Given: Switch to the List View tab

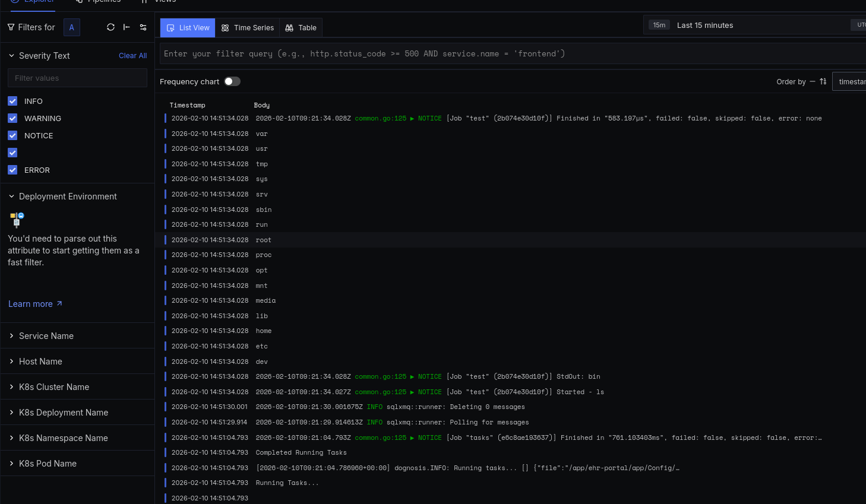Looking at the screenshot, I should (x=188, y=28).
